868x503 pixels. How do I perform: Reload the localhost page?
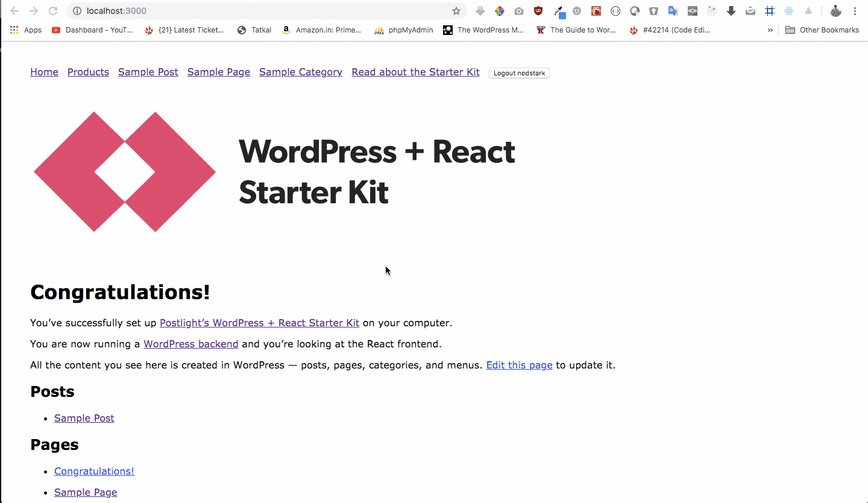coord(53,11)
